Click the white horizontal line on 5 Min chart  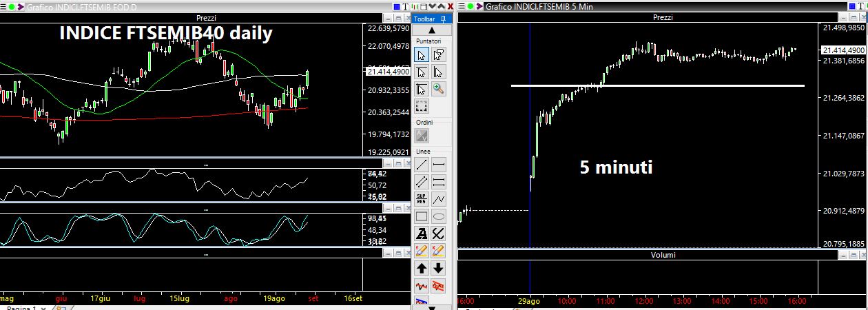click(657, 85)
